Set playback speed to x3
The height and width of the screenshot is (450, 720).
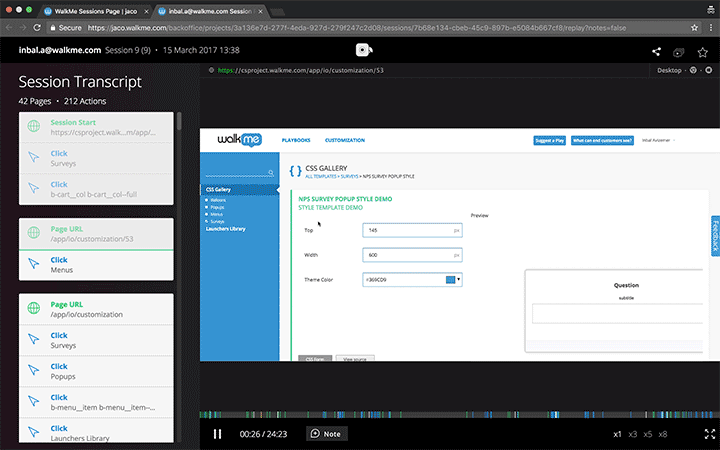click(x=632, y=434)
